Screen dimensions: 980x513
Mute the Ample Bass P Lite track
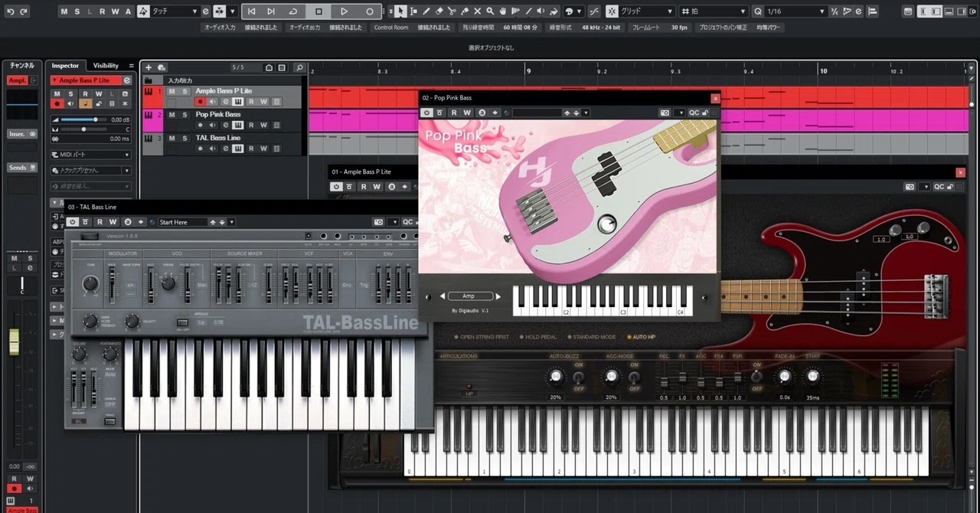coord(171,91)
